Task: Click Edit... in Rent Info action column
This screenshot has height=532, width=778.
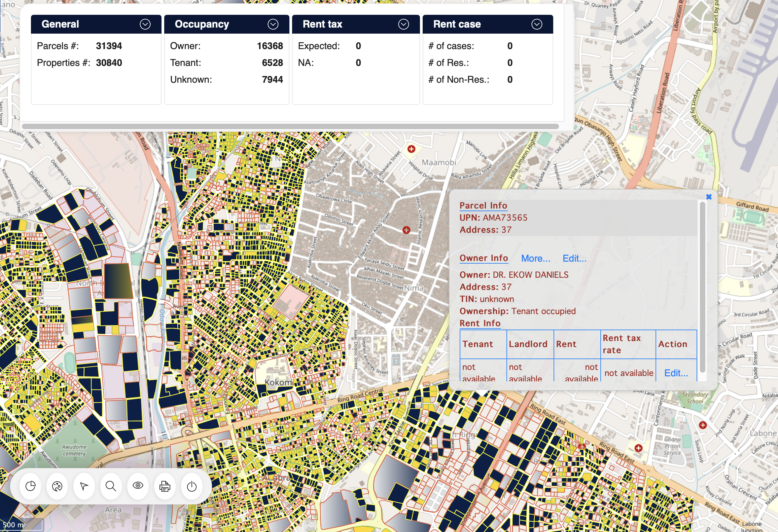Action: click(x=676, y=373)
